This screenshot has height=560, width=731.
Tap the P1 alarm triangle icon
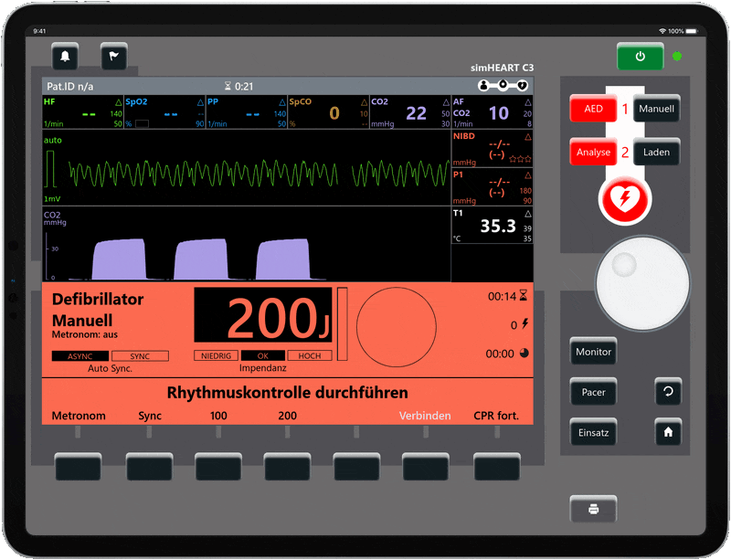click(x=528, y=175)
